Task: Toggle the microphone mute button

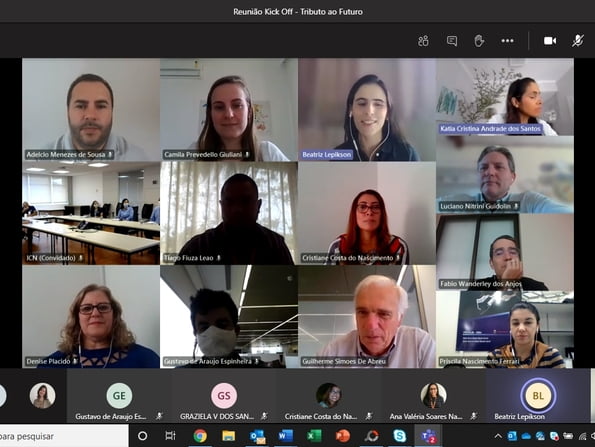Action: coord(578,41)
